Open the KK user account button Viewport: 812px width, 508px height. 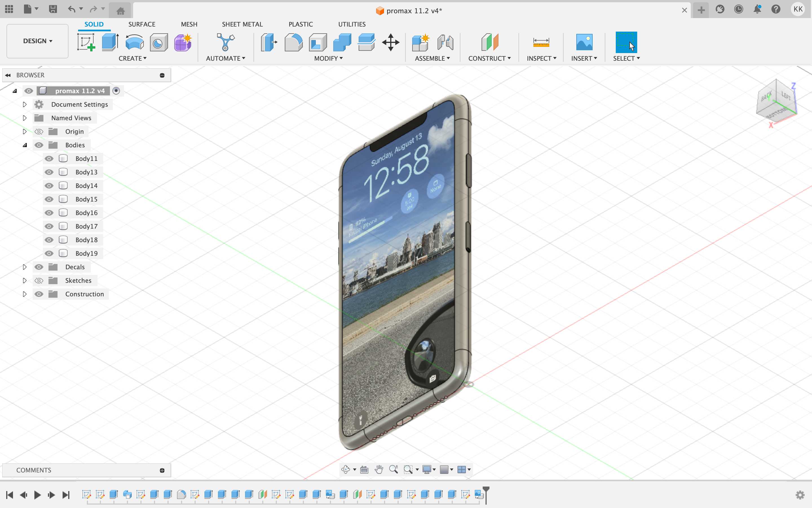pos(798,9)
